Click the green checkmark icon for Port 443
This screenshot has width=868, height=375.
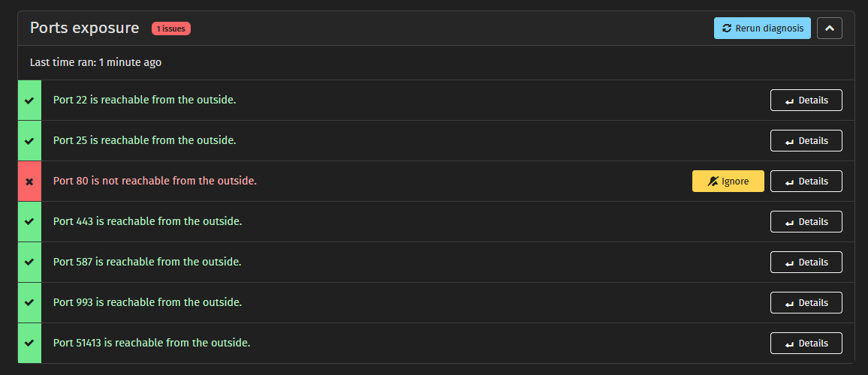pyautogui.click(x=29, y=222)
